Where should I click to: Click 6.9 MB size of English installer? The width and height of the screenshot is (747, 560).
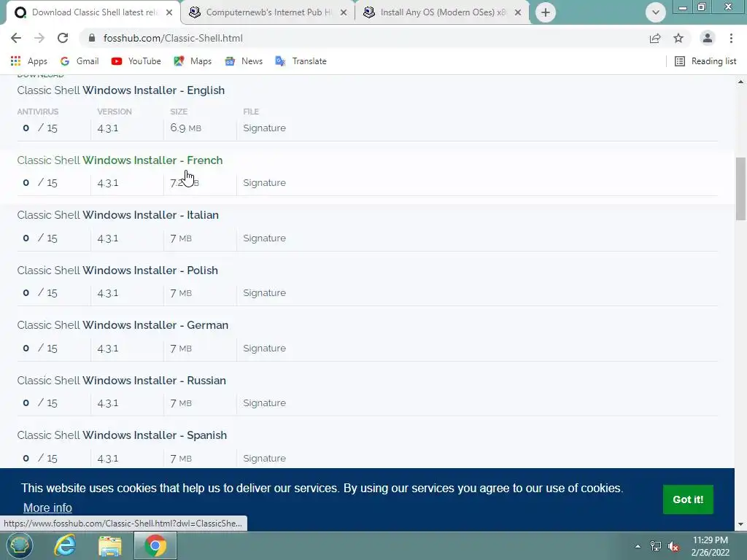186,128
